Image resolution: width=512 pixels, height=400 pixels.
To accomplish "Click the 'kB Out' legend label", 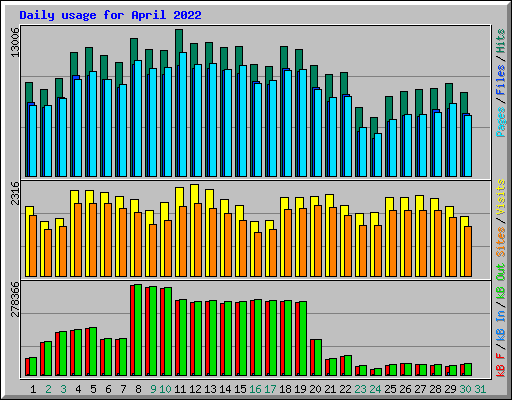I will pyautogui.click(x=501, y=282).
